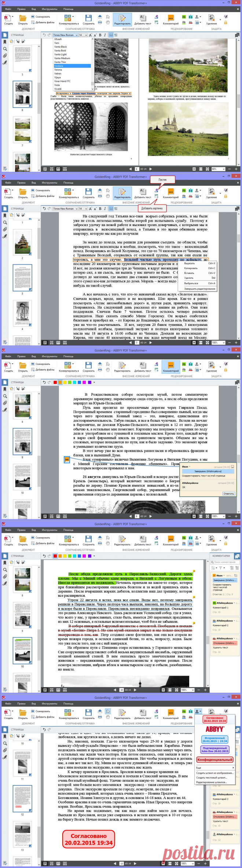This screenshot has width=242, height=868.
Task: Select purple color swatch in comments-panel window
Action: coord(89,556)
